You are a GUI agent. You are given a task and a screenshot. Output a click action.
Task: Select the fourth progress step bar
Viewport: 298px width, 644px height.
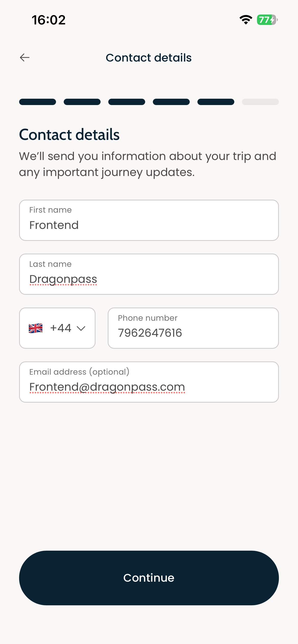(x=171, y=102)
